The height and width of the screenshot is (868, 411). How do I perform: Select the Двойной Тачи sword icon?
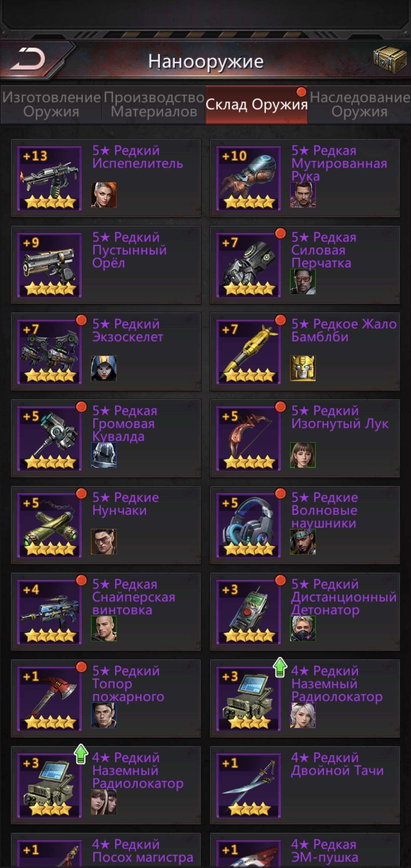[249, 785]
